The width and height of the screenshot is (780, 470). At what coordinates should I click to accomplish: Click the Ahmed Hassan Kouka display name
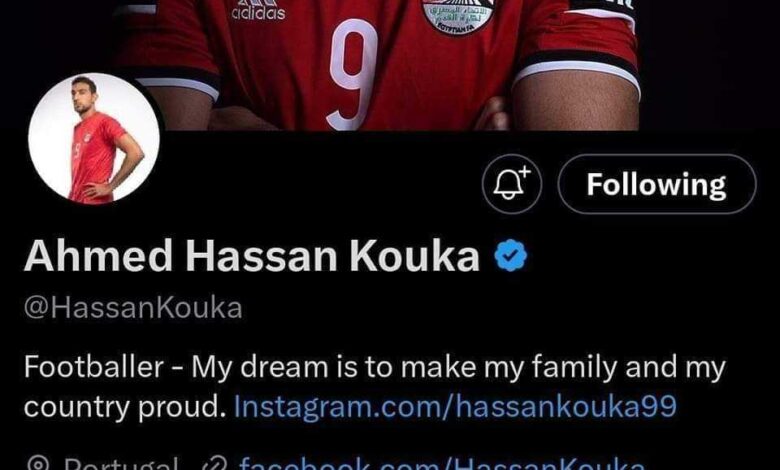(x=252, y=256)
